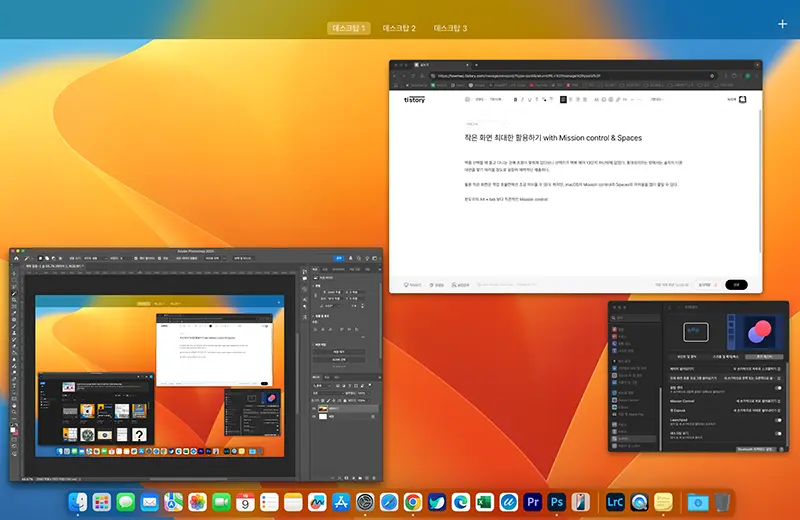Open the Messages app in the Dock

[126, 503]
